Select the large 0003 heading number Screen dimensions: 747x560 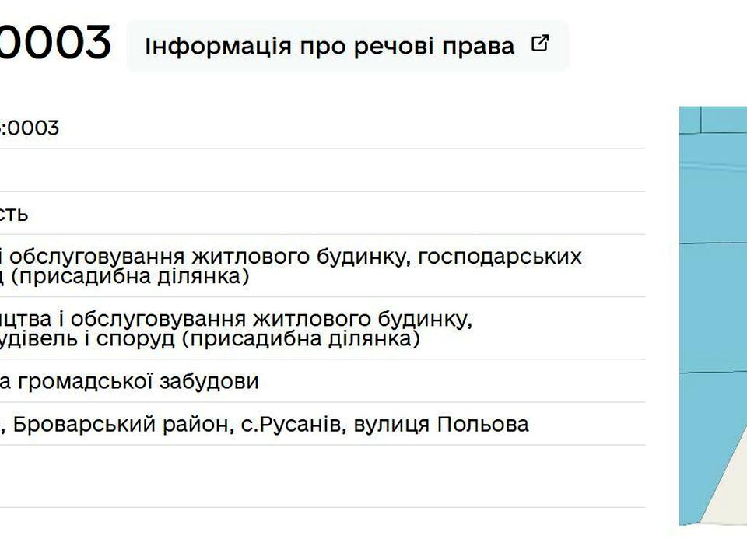click(55, 43)
